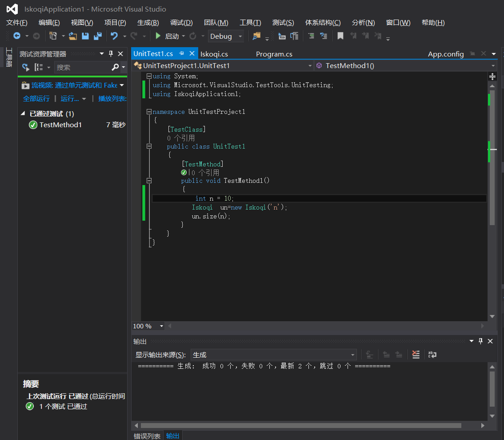
Task: Click the Comment selected lines icon
Action: point(311,36)
